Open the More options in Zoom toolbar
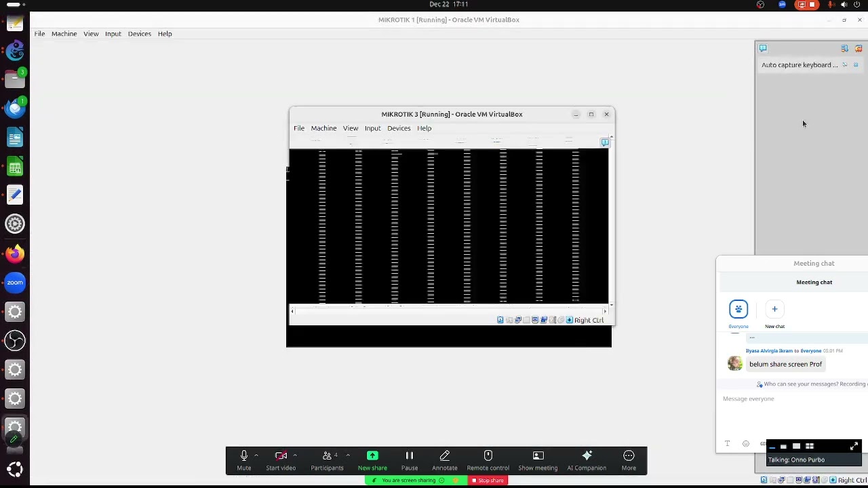The height and width of the screenshot is (488, 868). 629,460
